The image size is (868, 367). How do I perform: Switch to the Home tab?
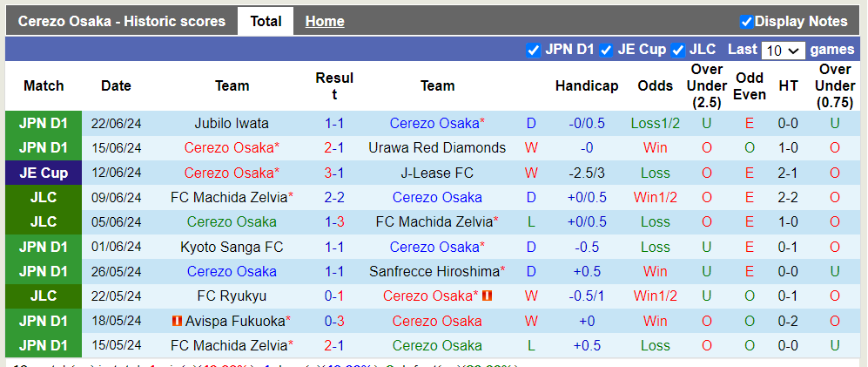pyautogui.click(x=325, y=22)
